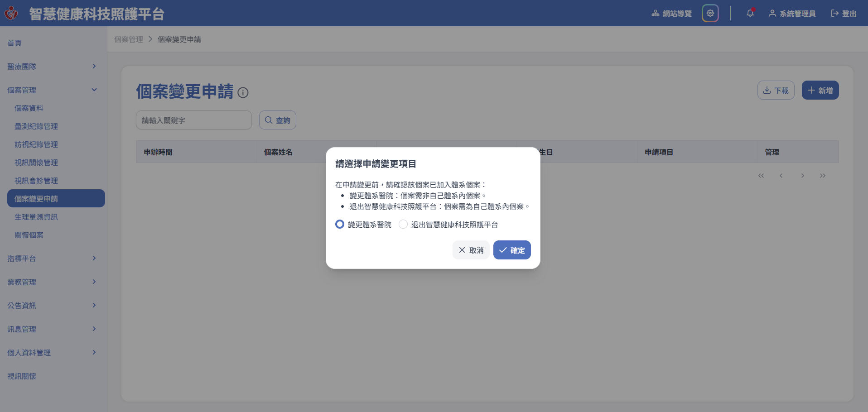Select 退出智慧健康科技照護平台 radio option
868x412 pixels.
(x=403, y=224)
